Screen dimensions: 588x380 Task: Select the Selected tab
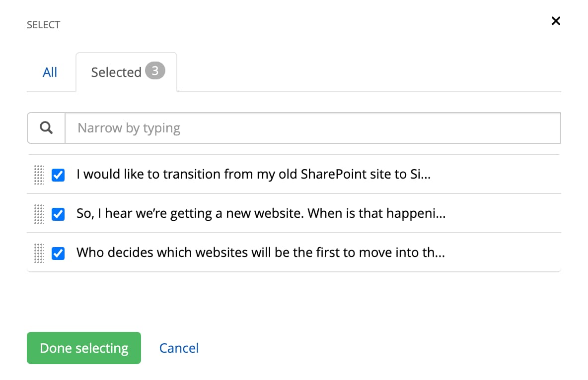116,72
